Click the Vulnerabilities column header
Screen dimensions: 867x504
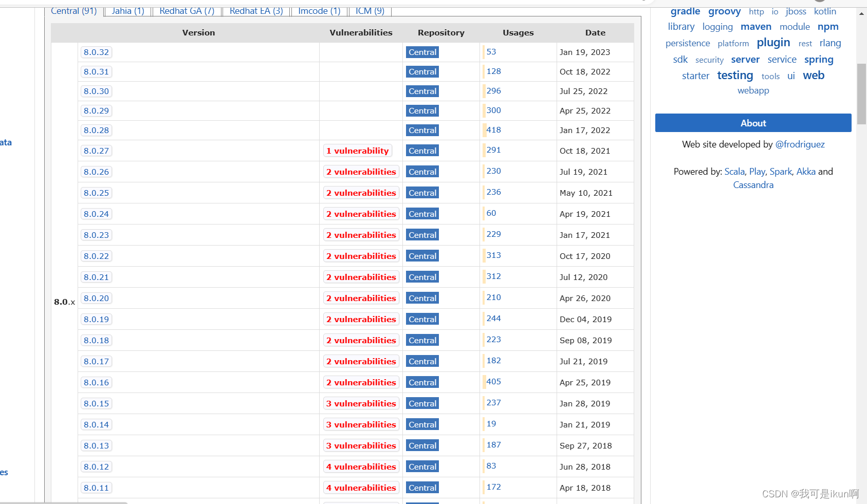pyautogui.click(x=361, y=32)
